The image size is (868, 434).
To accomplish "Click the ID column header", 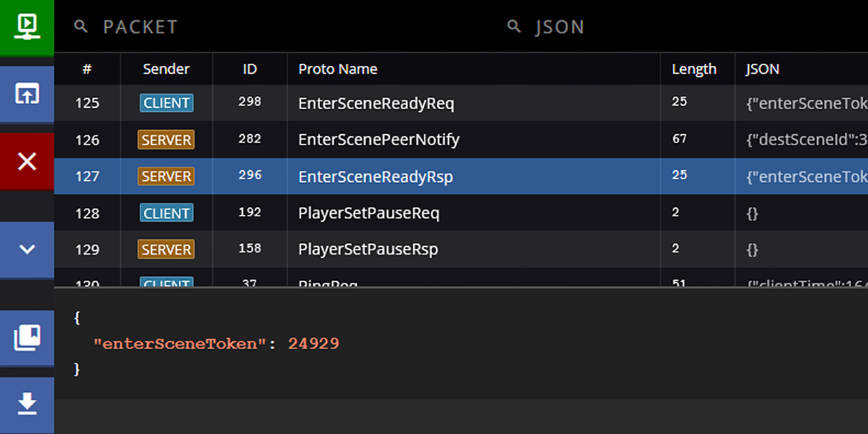I will tap(250, 68).
